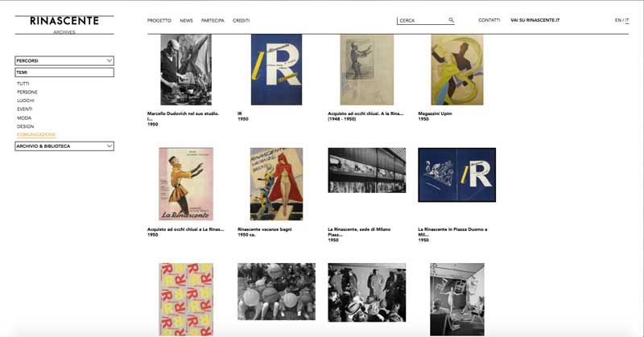Click the 'Magazzini Upim' title
The width and height of the screenshot is (644, 337).
click(x=435, y=113)
